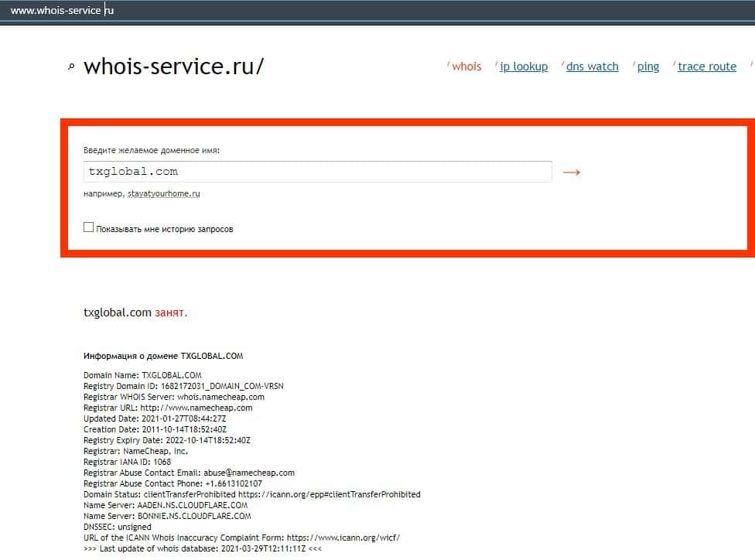Focus the domain name input field
755x560 pixels.
tap(318, 172)
